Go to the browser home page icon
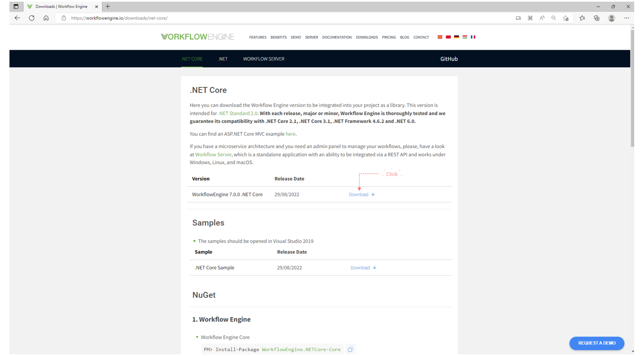 pos(46,18)
